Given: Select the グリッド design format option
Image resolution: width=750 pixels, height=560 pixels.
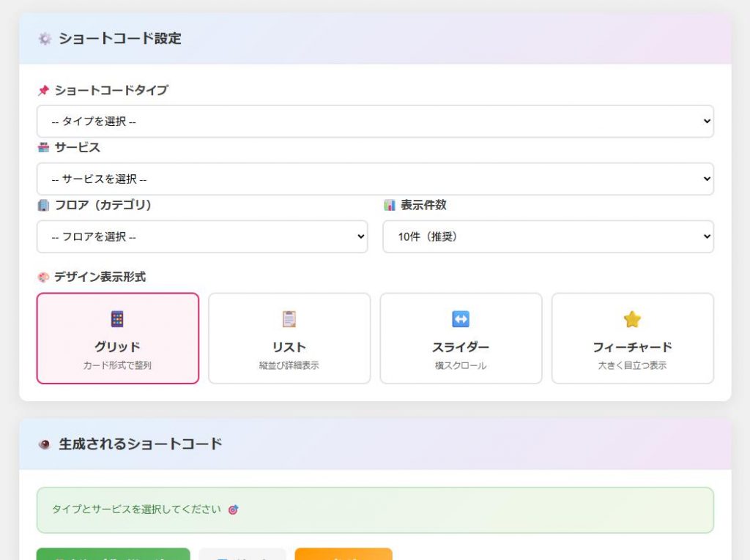Looking at the screenshot, I should tap(117, 338).
